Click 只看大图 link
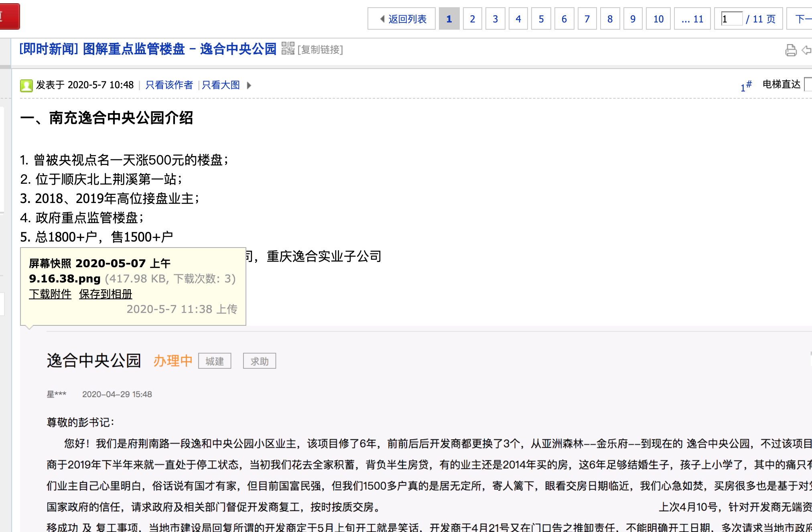The width and height of the screenshot is (812, 532). pos(221,85)
